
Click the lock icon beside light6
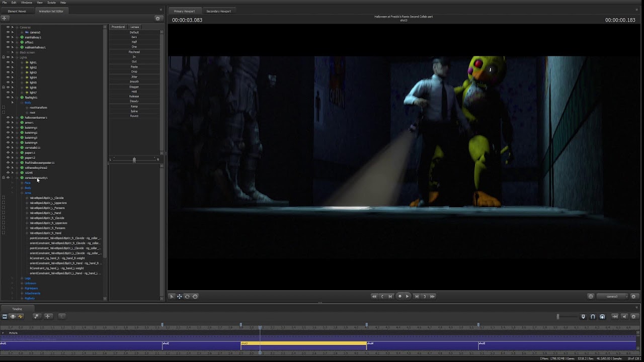click(4, 87)
